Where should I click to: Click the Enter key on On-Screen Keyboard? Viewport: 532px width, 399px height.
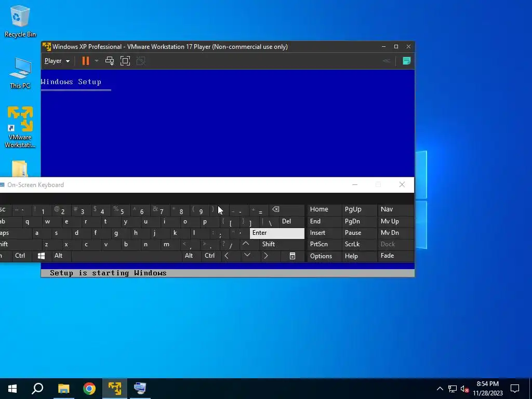coord(277,233)
